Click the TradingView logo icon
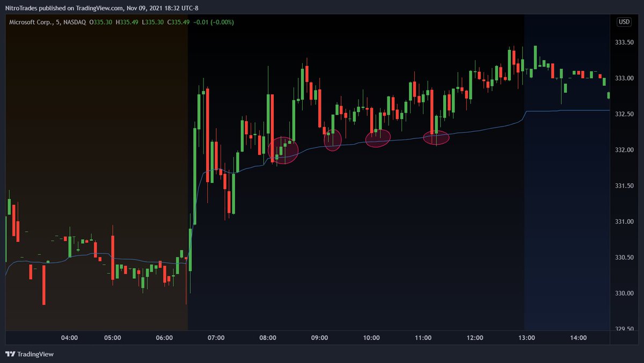644x363 pixels. click(x=10, y=354)
